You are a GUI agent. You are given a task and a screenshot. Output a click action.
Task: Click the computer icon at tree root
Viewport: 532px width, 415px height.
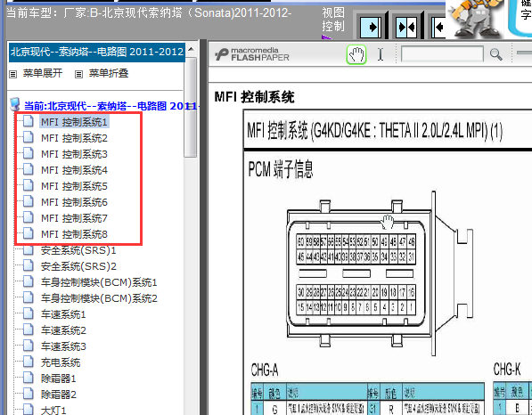tap(15, 104)
